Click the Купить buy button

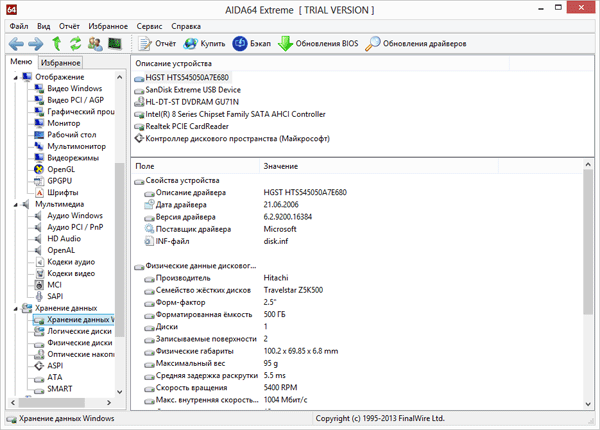[204, 44]
